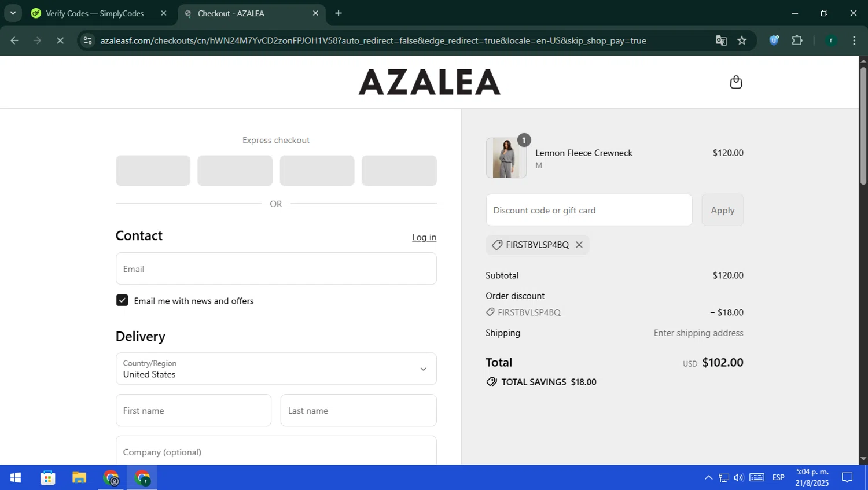View site information icon
Viewport: 868px width, 490px height.
point(87,40)
